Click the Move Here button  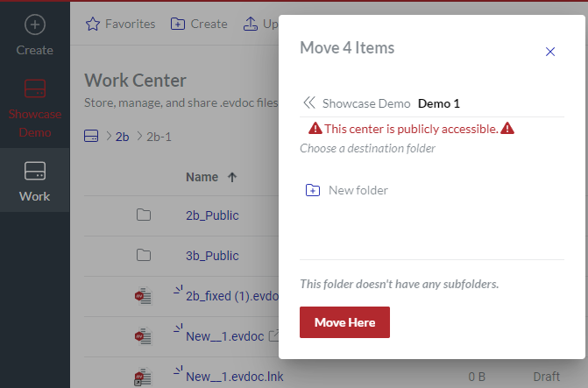[x=344, y=322]
